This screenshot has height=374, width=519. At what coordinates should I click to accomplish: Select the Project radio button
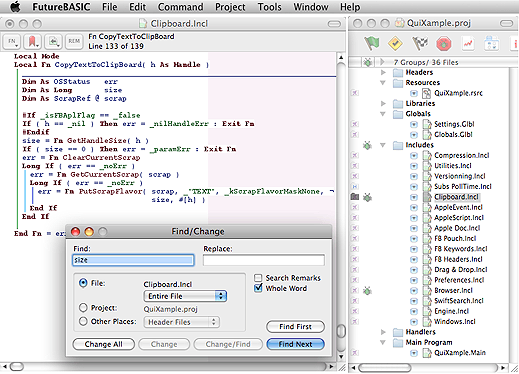click(x=83, y=307)
